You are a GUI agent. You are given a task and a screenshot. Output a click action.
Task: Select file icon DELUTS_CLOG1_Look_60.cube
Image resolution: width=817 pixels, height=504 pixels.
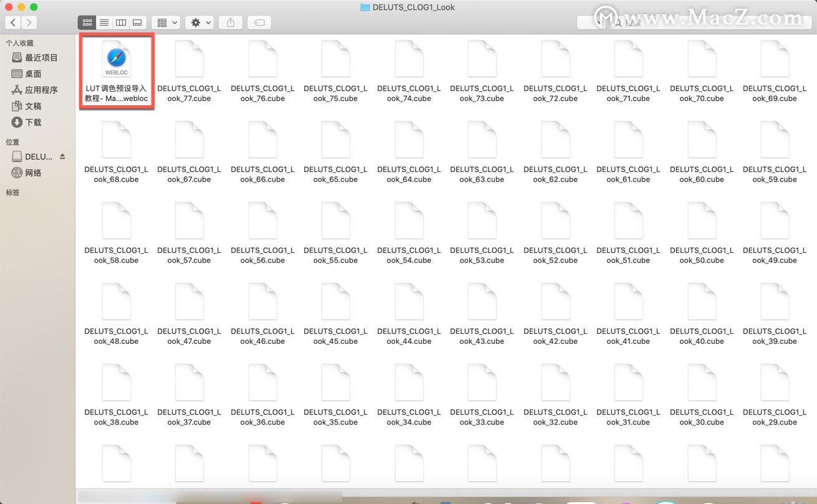point(702,141)
